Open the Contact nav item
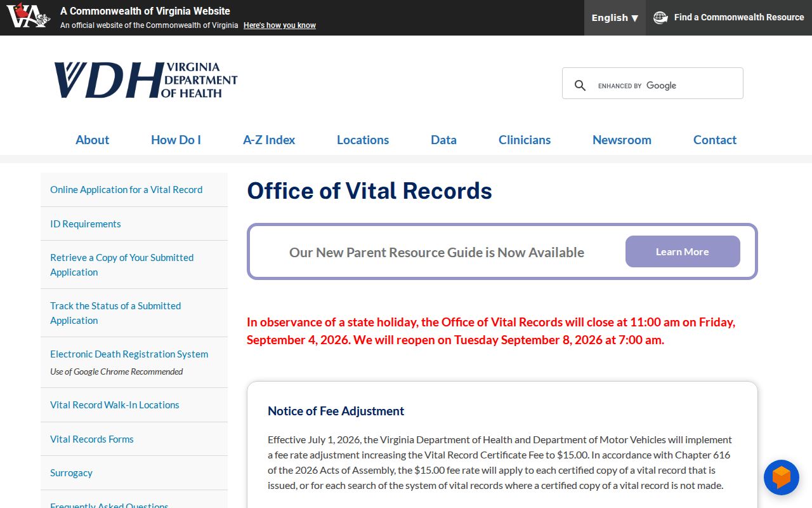Image resolution: width=812 pixels, height=508 pixels. tap(715, 140)
